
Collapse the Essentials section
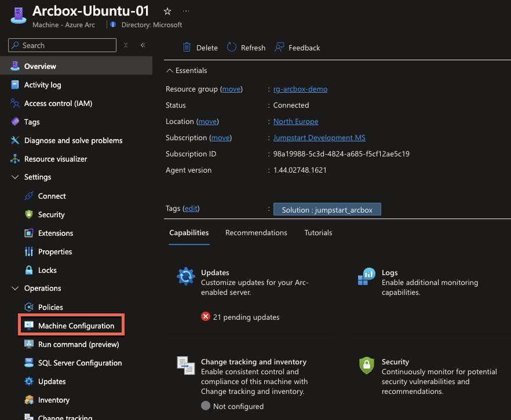tap(187, 70)
